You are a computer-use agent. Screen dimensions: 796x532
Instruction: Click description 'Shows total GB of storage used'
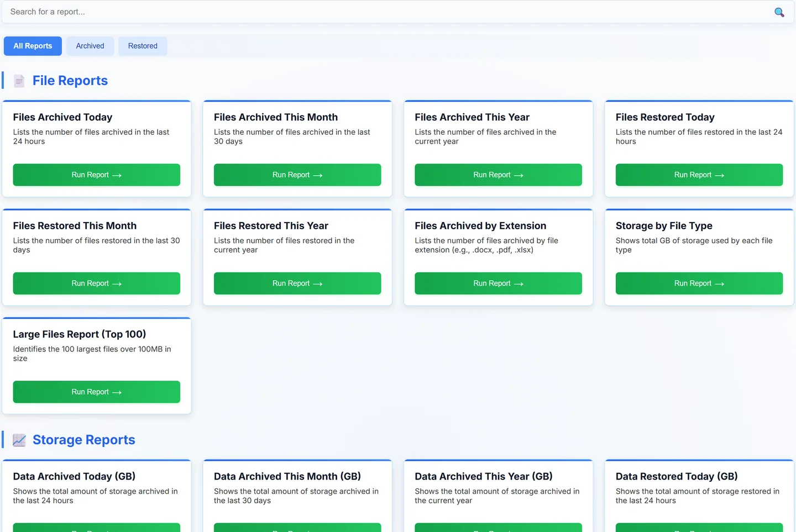[x=694, y=245]
